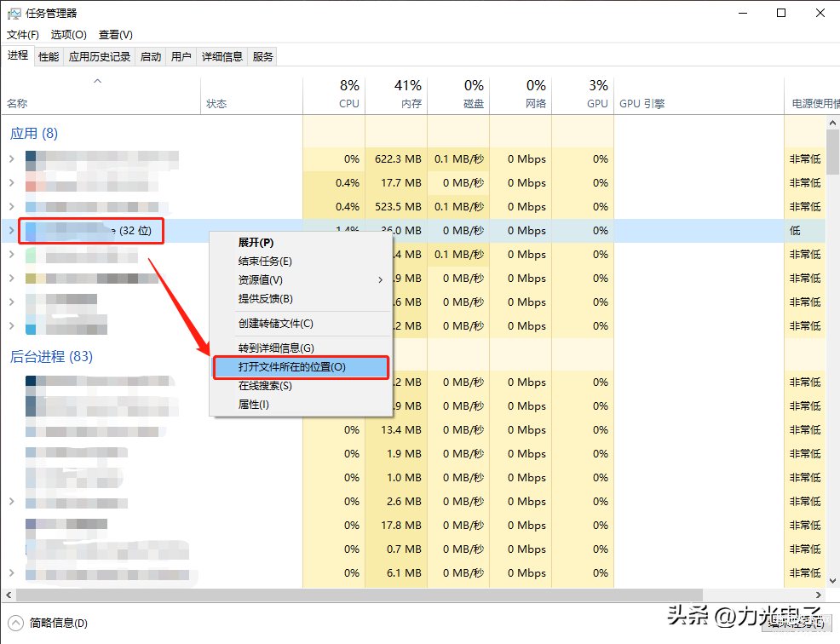This screenshot has height=644, width=840.
Task: Sort by the 名称 column header
Action: click(x=101, y=96)
